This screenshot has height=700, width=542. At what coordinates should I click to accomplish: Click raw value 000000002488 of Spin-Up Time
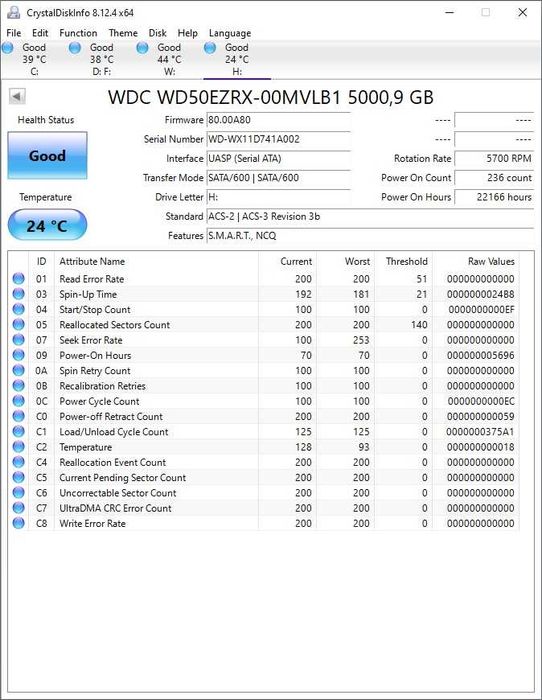pyautogui.click(x=480, y=294)
